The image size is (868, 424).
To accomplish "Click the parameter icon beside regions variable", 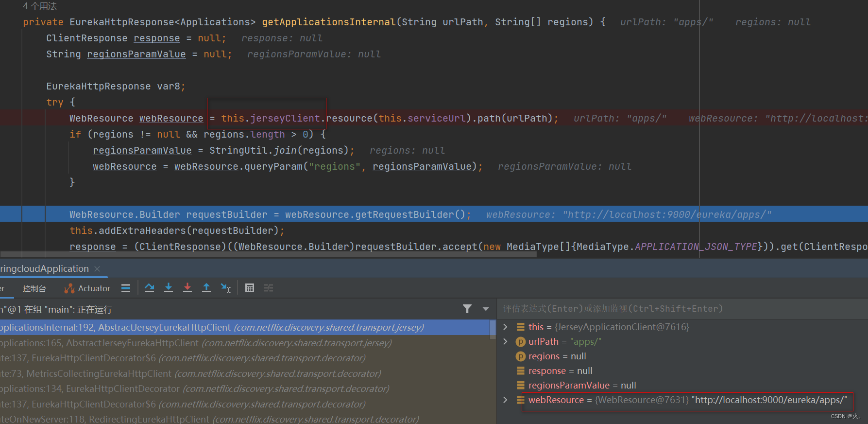I will [520, 356].
